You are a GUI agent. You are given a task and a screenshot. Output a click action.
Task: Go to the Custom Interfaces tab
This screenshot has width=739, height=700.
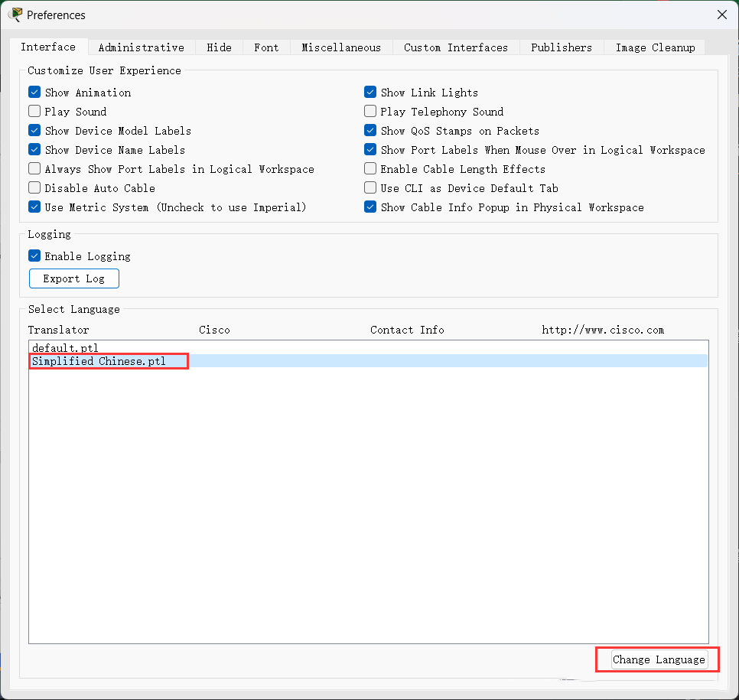(456, 47)
